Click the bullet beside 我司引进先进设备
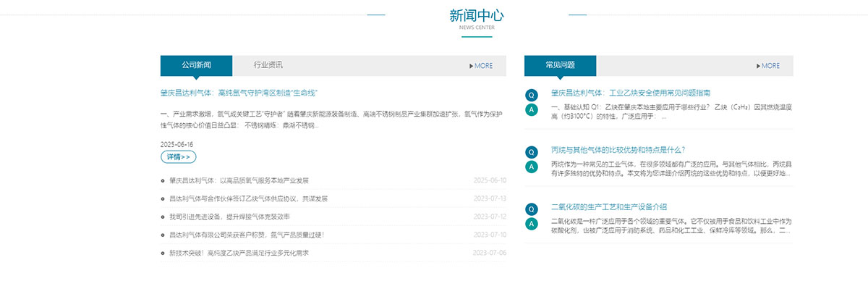This screenshot has height=281, width=868. coord(163,217)
